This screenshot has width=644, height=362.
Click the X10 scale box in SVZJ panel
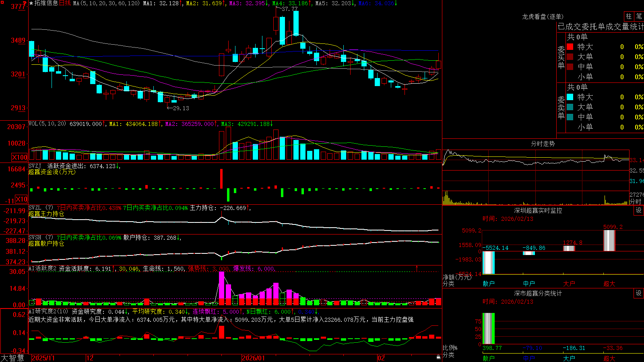[21, 199]
